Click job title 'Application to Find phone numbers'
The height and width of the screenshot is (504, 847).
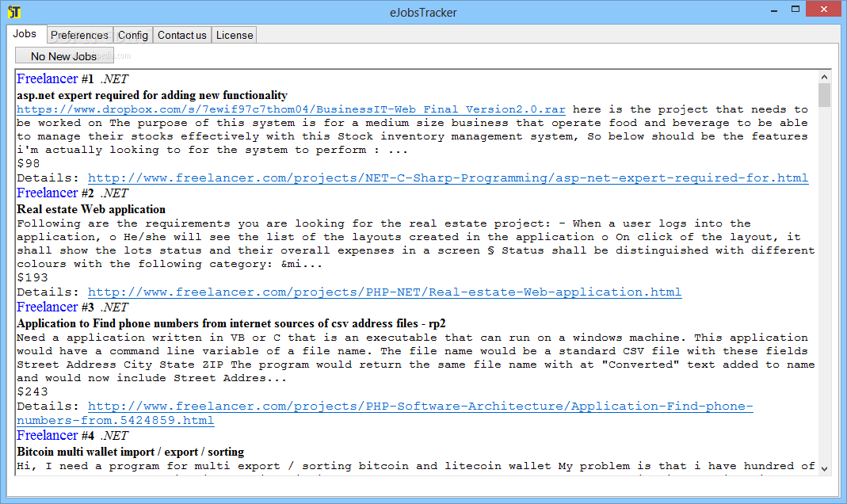coord(231,323)
